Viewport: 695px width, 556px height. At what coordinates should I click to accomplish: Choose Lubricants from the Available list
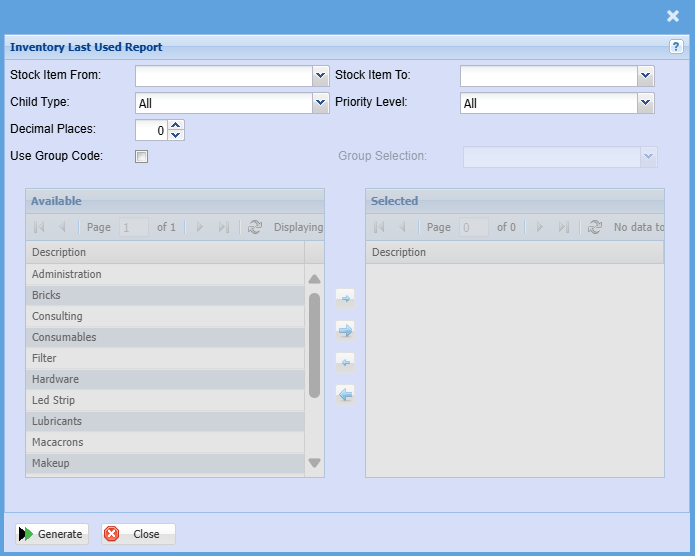click(57, 421)
